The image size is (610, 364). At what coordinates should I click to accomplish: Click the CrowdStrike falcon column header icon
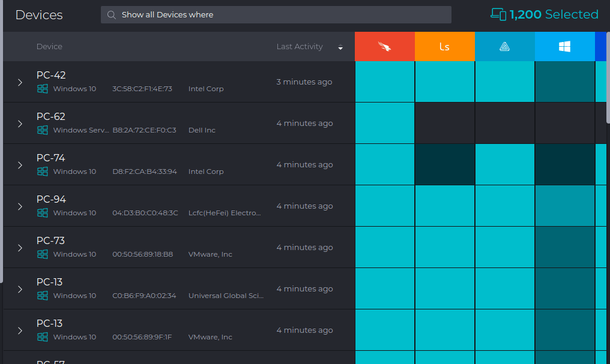(x=384, y=46)
